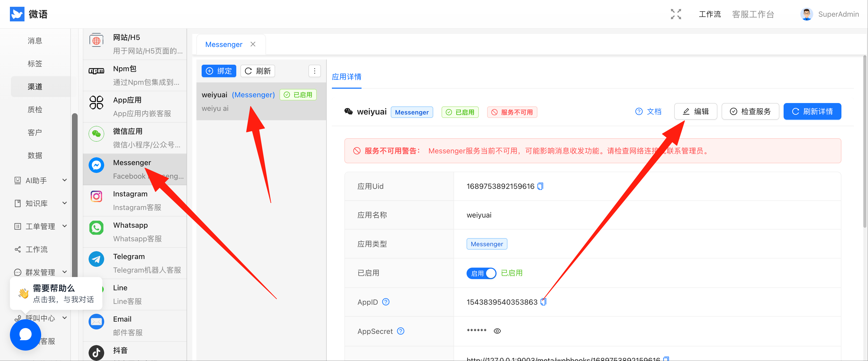Image resolution: width=868 pixels, height=361 pixels.
Task: Copy the 应用Uid value with copy icon
Action: click(540, 186)
